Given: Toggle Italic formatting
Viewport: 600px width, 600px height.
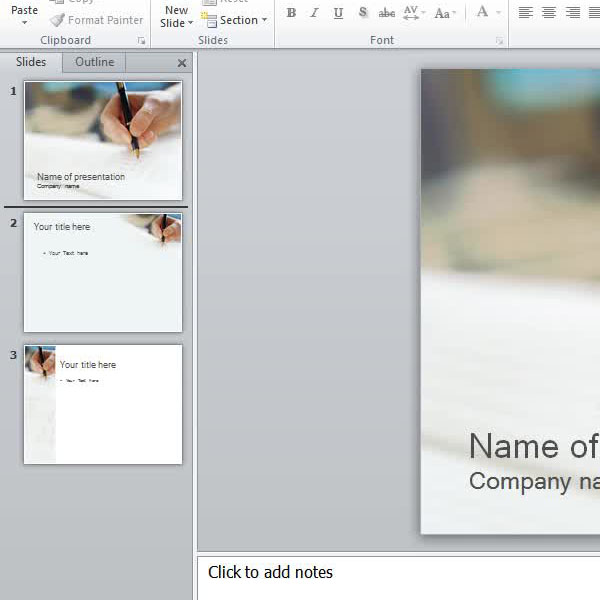Looking at the screenshot, I should 315,13.
